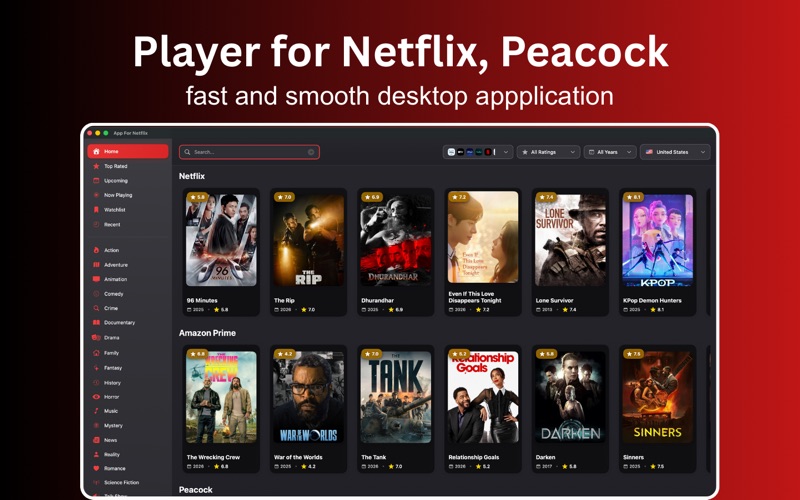Click the Home icon in the sidebar

[x=96, y=152]
